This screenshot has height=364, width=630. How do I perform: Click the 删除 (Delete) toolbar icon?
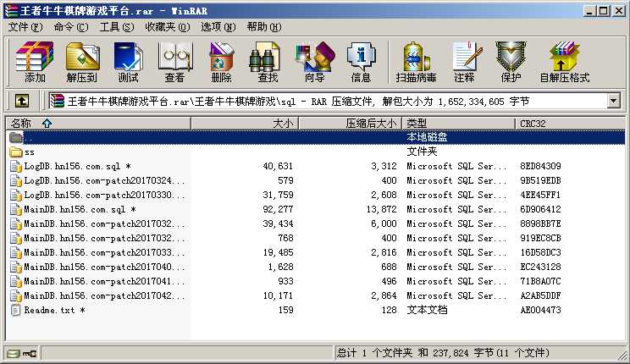[x=221, y=57]
